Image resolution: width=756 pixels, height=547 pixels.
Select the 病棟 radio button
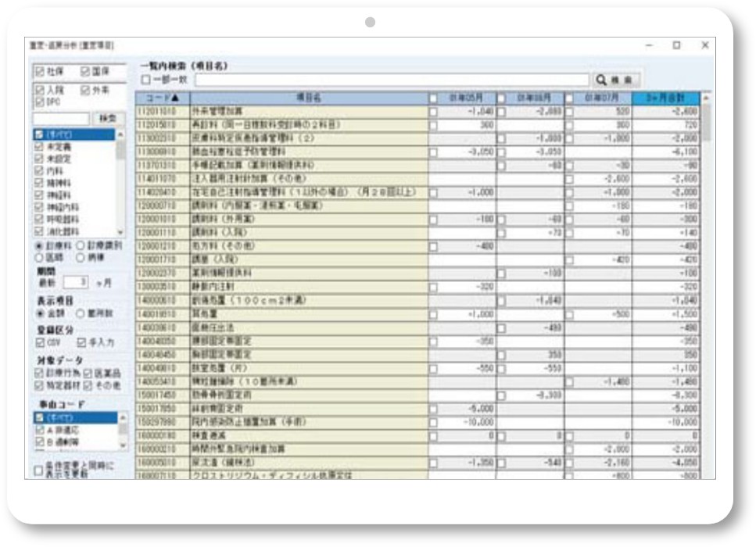coord(80,256)
